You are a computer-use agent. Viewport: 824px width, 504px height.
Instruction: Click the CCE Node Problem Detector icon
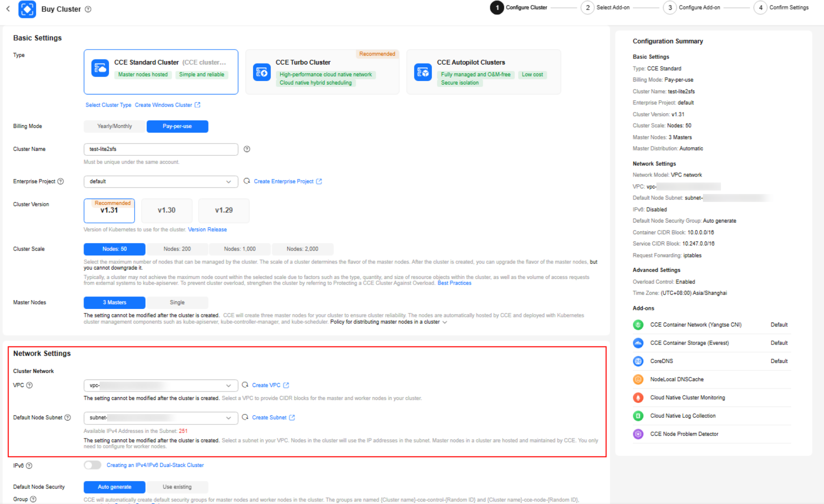click(x=638, y=434)
